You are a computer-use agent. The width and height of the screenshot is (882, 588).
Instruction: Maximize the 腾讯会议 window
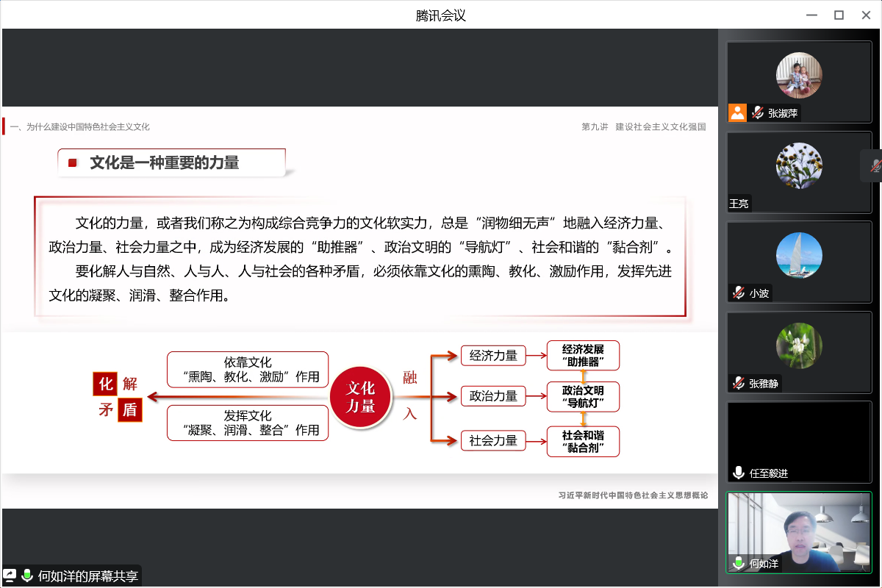(x=839, y=15)
